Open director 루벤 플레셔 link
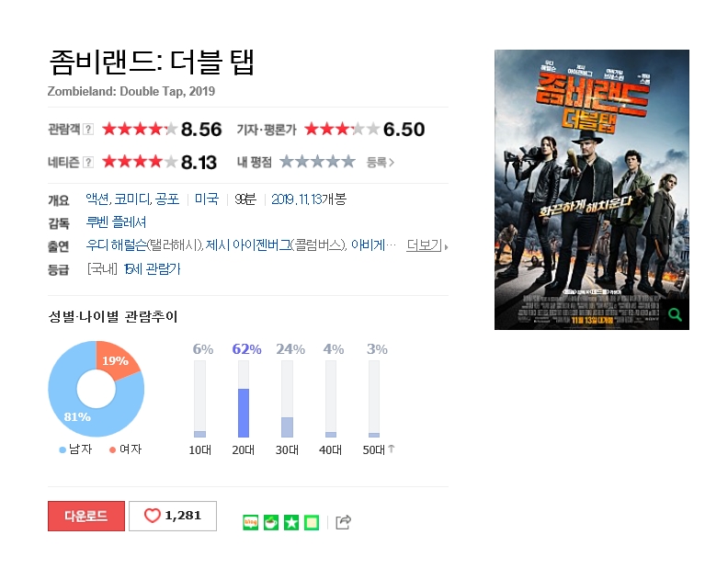 coord(116,222)
